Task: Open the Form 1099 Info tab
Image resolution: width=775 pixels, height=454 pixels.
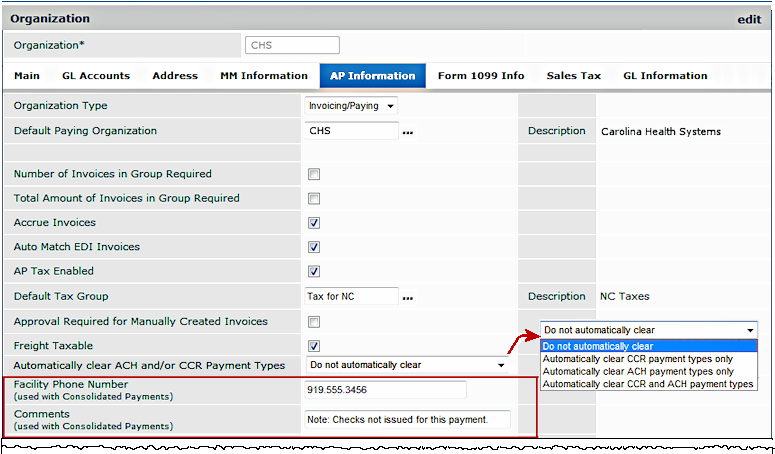Action: pos(480,76)
